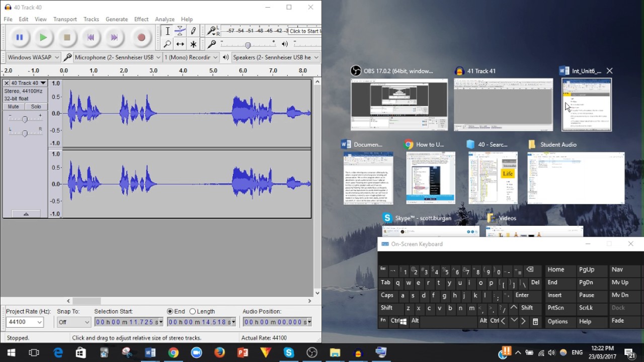
Task: Collapse the track with the up-arrow button
Action: 26,214
